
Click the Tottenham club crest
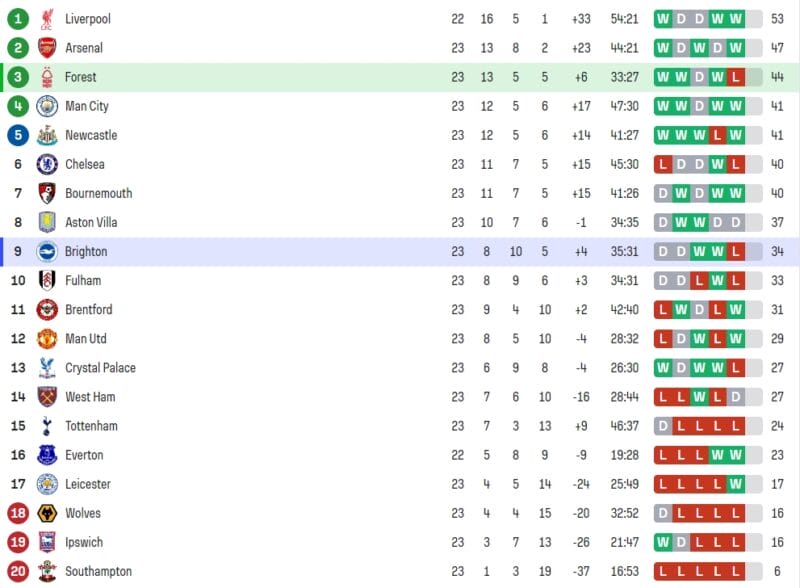point(47,426)
